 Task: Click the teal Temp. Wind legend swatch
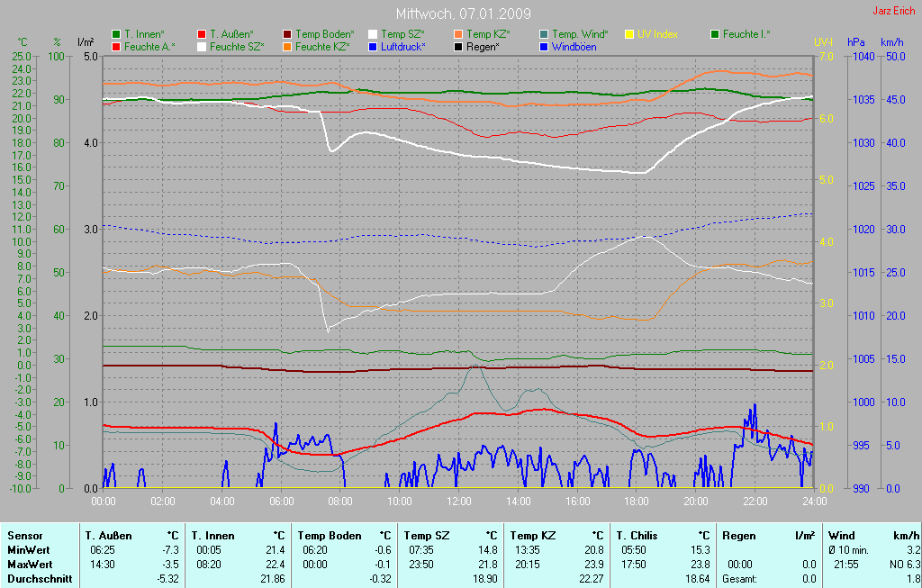[x=544, y=34]
